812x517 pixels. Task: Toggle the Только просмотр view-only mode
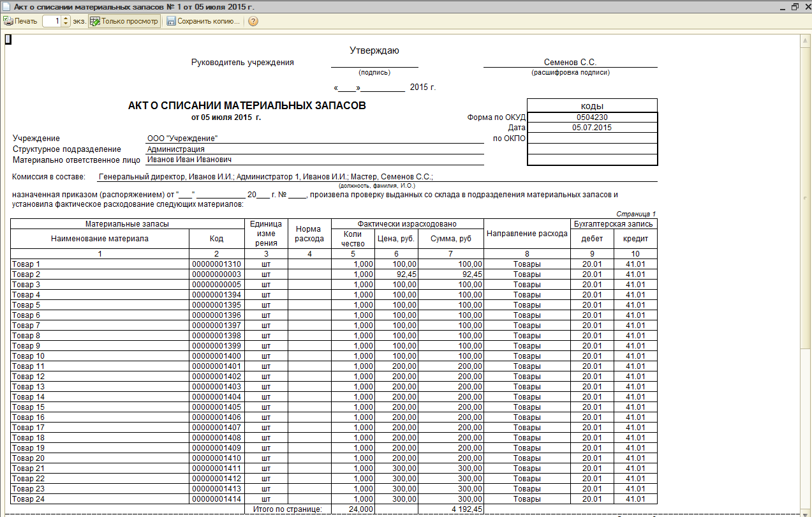[x=124, y=21]
